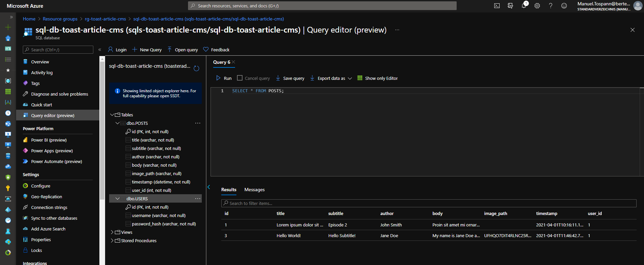This screenshot has width=644, height=265.
Task: Close the Query 6 tab
Action: coord(234,62)
